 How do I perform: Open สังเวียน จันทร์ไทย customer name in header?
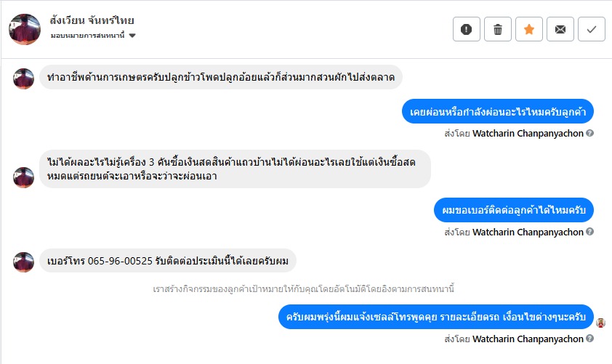click(x=92, y=20)
